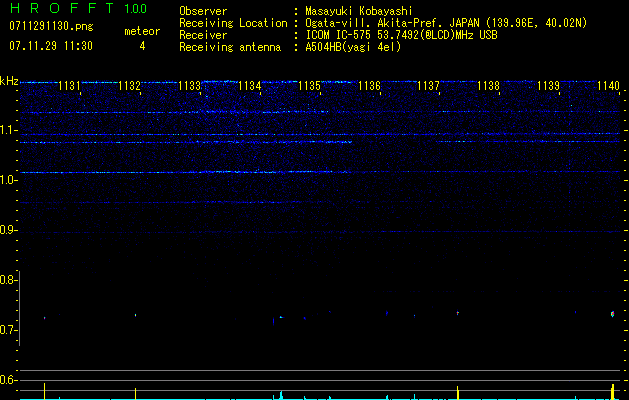Click the kHz axis label
This screenshot has width=629, height=400.
click(x=9, y=81)
